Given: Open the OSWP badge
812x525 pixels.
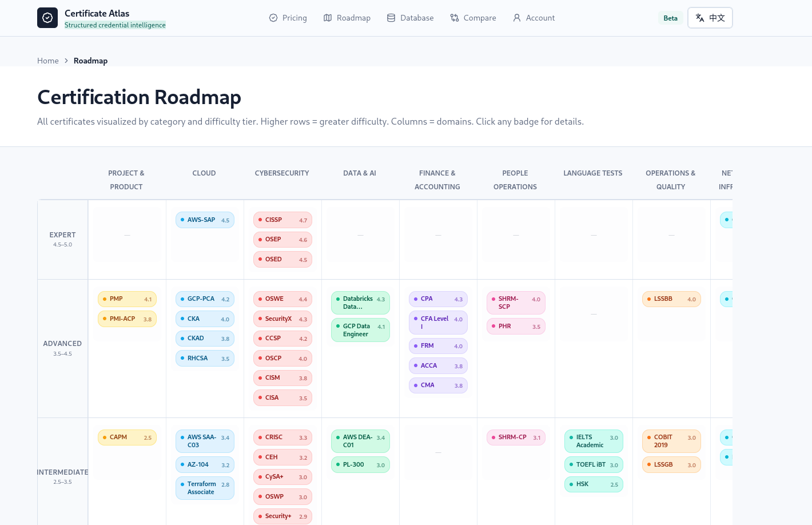Looking at the screenshot, I should click(x=282, y=497).
